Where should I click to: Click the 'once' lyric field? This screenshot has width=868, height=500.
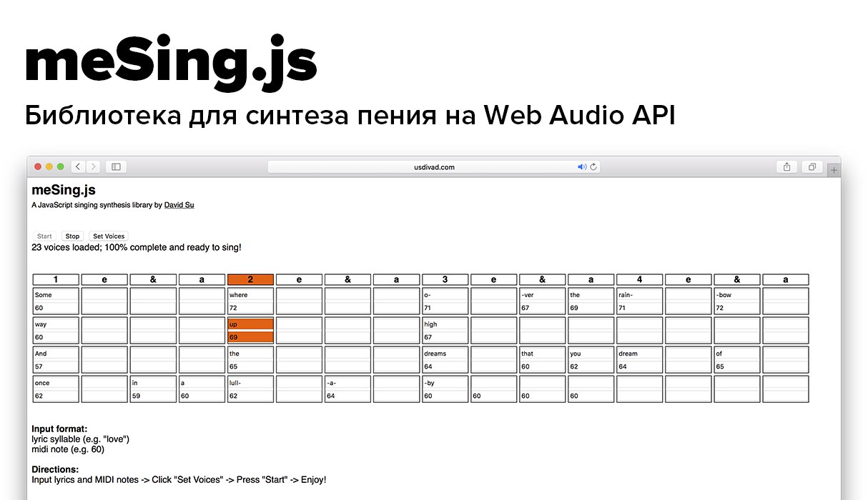(x=56, y=382)
